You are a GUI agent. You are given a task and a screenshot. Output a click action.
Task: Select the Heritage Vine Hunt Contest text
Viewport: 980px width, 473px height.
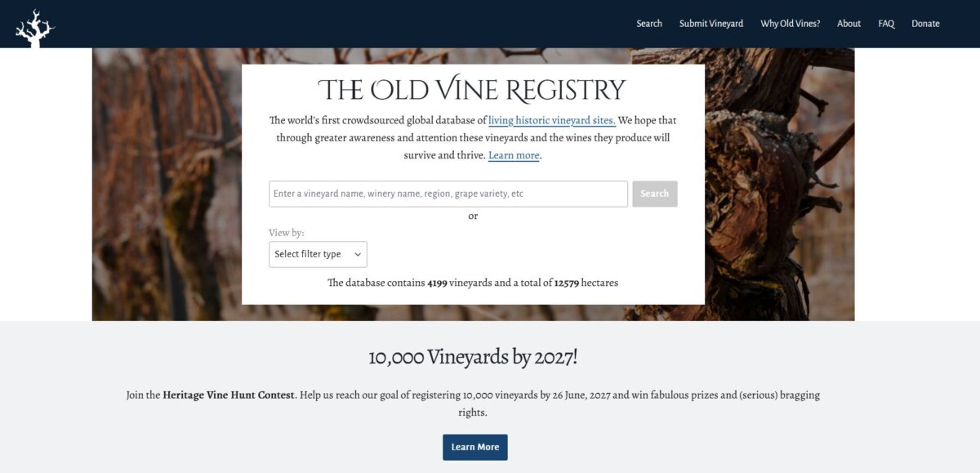(229, 395)
